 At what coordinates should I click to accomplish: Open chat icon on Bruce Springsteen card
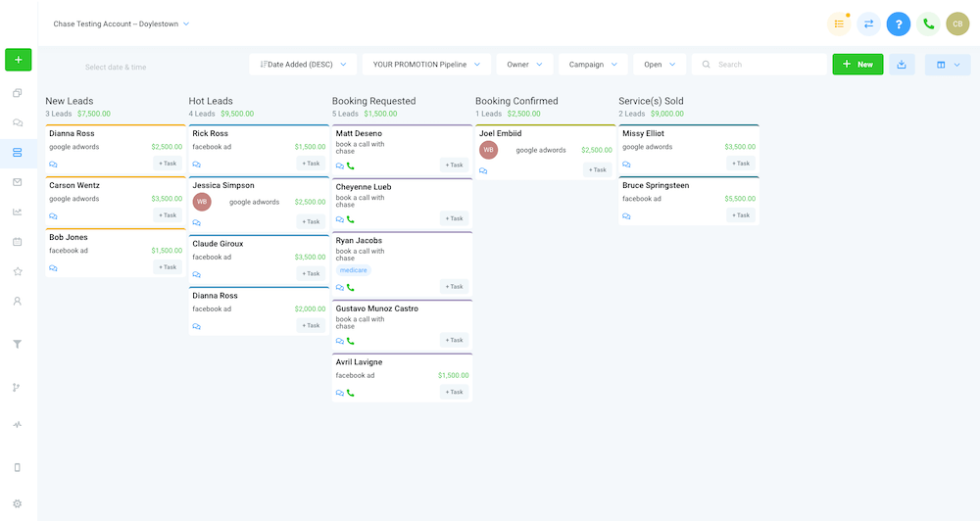click(x=626, y=216)
